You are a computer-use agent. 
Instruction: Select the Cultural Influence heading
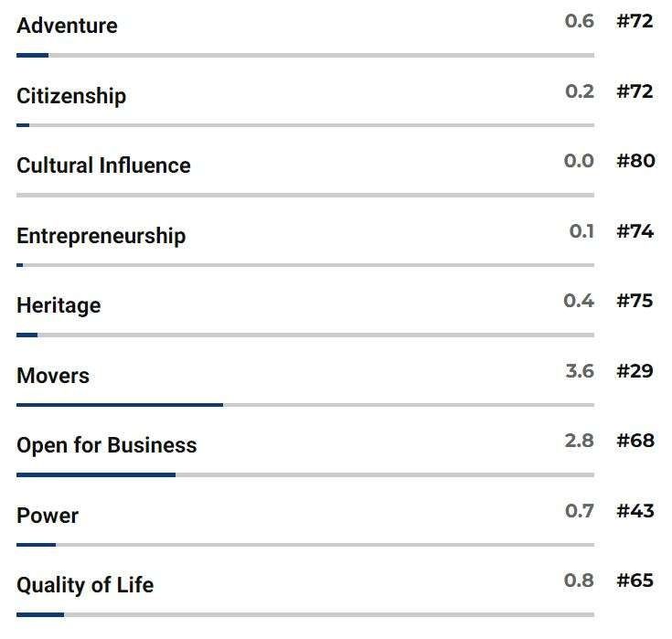point(103,165)
